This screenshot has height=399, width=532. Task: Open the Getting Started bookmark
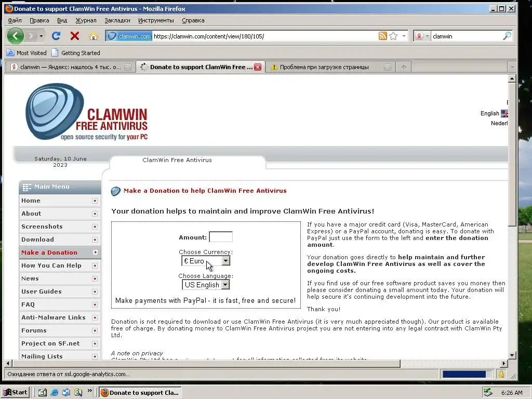(76, 53)
